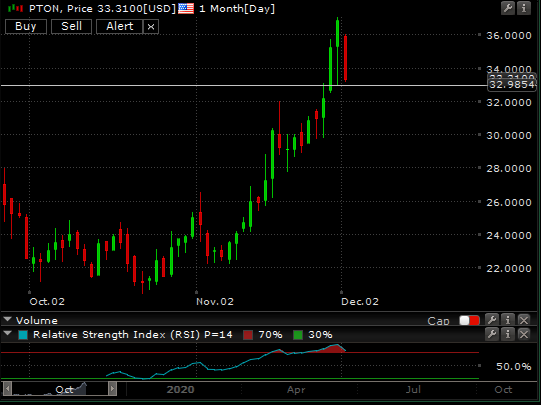Open chart info icon at top right
Screen dimensions: 541x405
pos(524,8)
